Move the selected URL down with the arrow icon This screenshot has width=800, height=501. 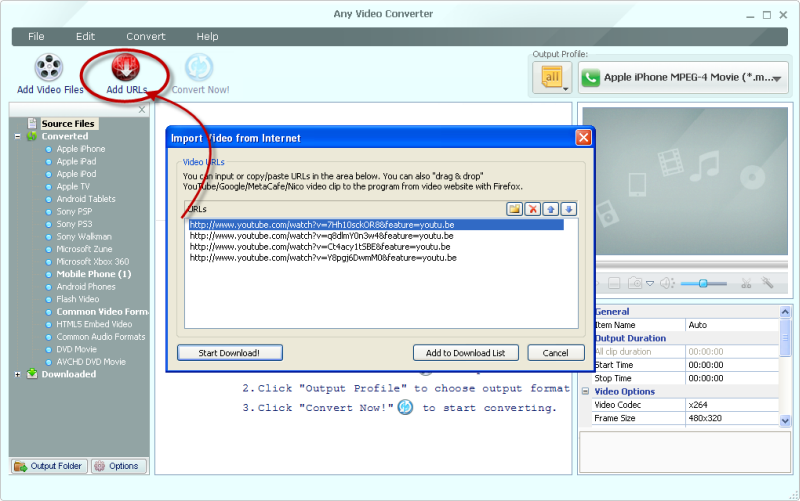click(x=568, y=209)
